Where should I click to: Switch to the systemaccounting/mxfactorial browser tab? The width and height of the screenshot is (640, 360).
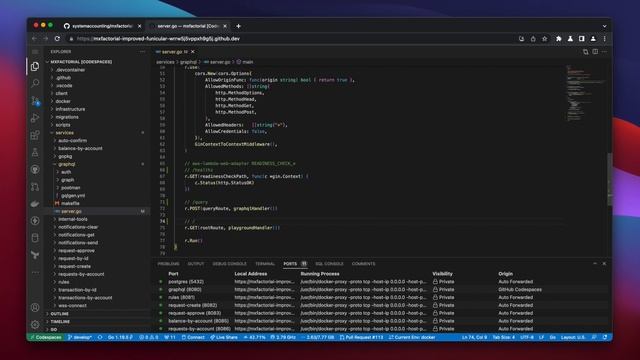[x=102, y=26]
